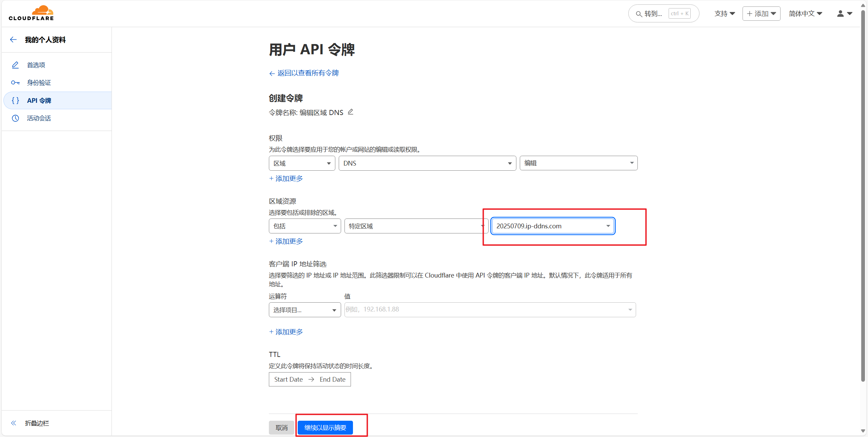Viewport: 868px width, 437px height.
Task: Open the 20250709.ip-ddns.com zone dropdown
Action: click(553, 226)
